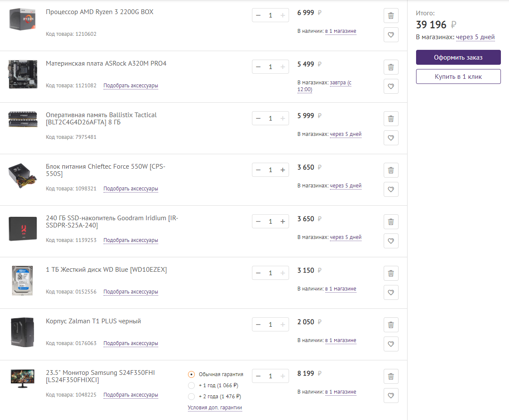Increase Chieftec power supply quantity
Screen dimensions: 509x420
[282, 170]
